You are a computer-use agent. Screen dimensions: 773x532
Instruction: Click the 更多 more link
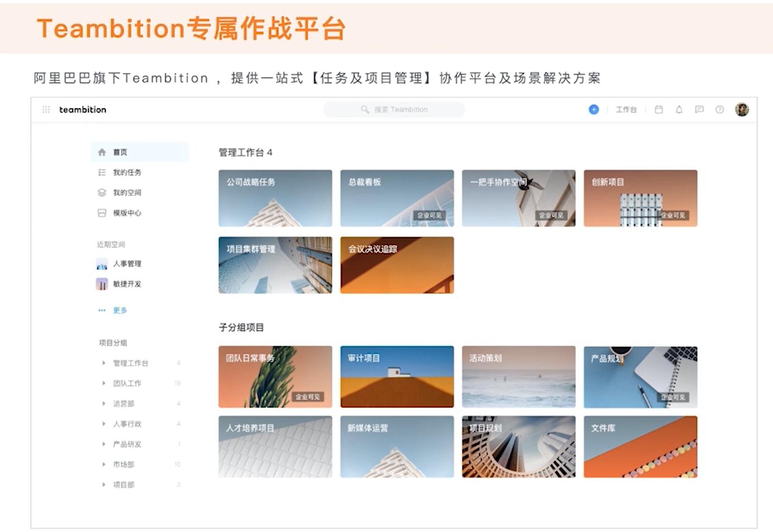121,310
